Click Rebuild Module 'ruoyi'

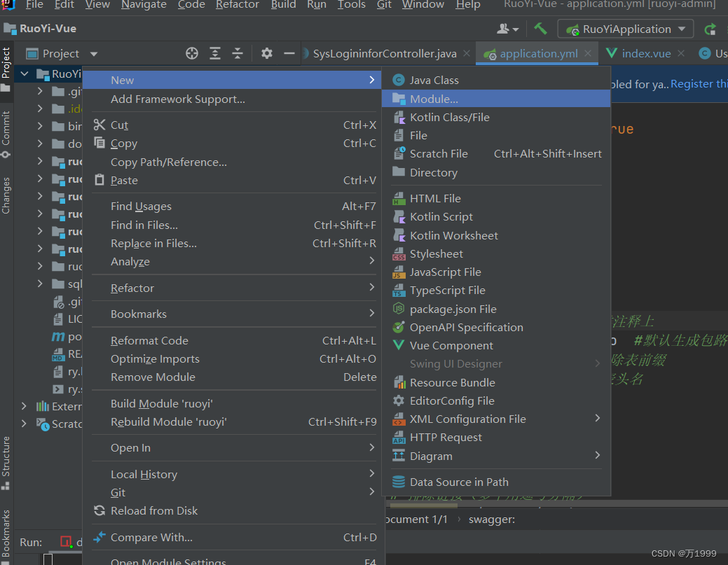(x=232, y=422)
